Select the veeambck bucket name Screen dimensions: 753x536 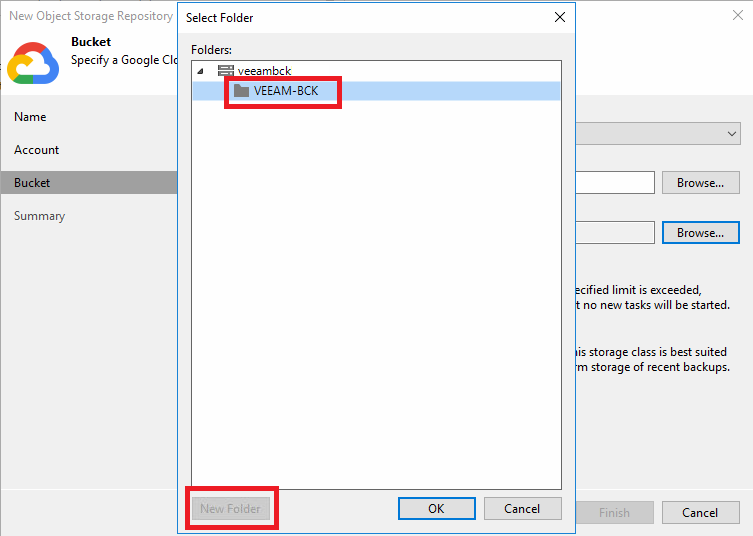[264, 71]
